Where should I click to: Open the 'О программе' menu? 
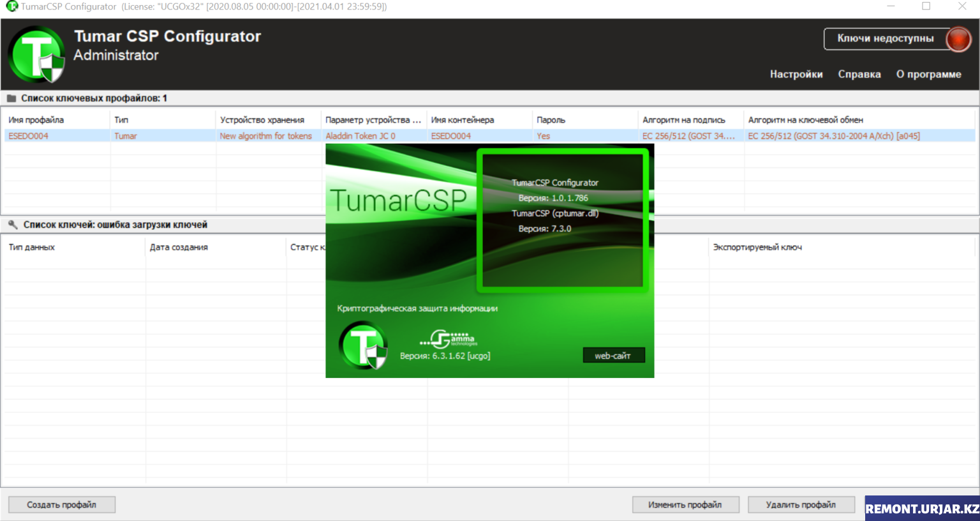coord(928,74)
